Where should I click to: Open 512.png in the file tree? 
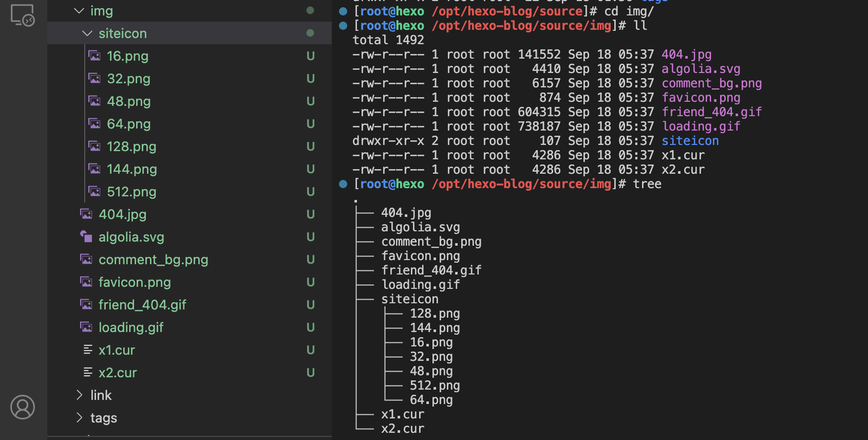click(131, 192)
